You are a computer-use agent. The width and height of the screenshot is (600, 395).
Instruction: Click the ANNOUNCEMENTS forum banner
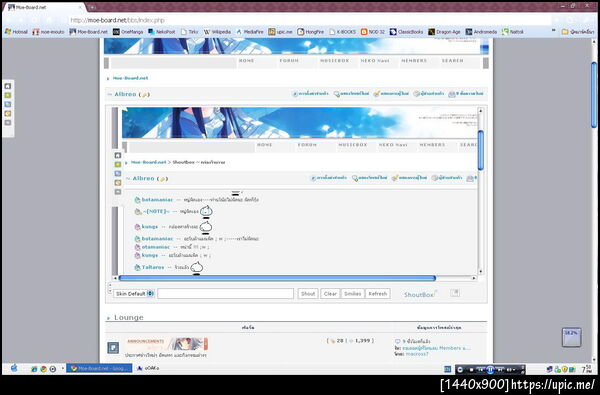point(166,343)
